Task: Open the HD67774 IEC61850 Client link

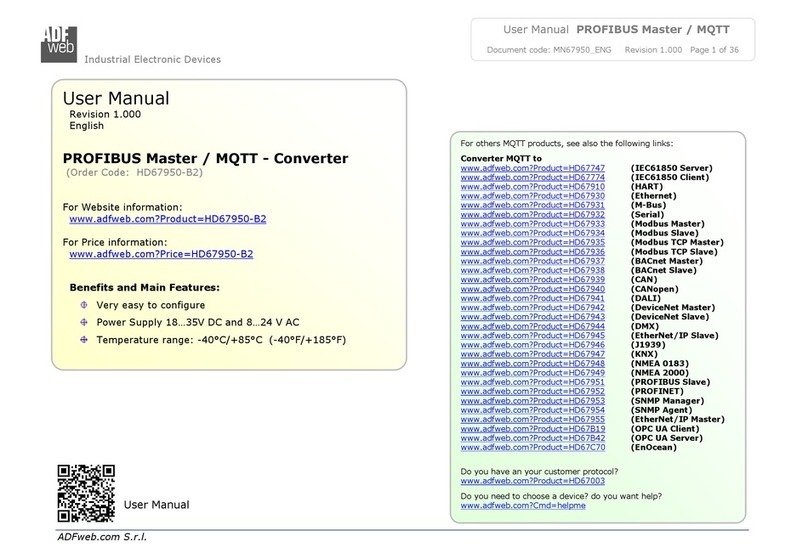Action: coord(533,177)
